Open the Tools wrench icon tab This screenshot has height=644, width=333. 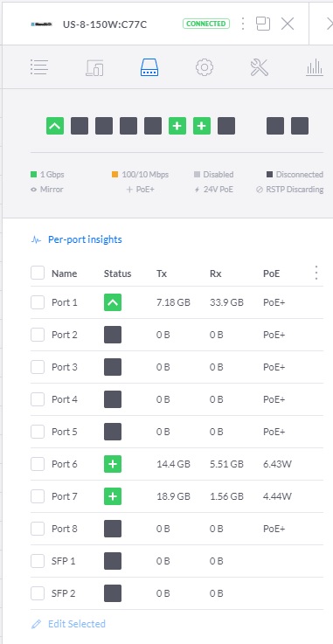coord(259,67)
